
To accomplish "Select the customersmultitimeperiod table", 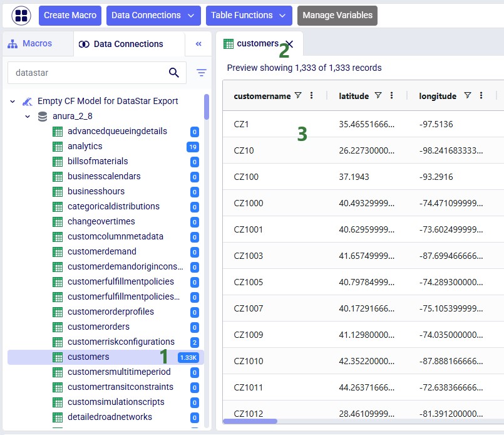I will pos(119,372).
